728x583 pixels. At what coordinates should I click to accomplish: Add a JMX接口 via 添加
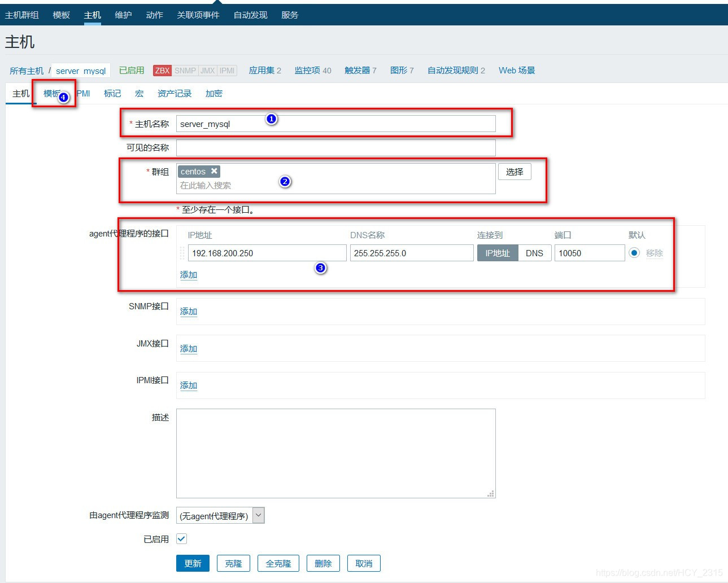pos(189,349)
